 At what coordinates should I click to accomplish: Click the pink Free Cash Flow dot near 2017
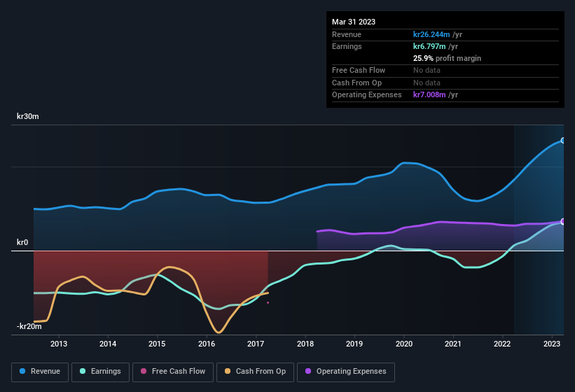pos(268,302)
